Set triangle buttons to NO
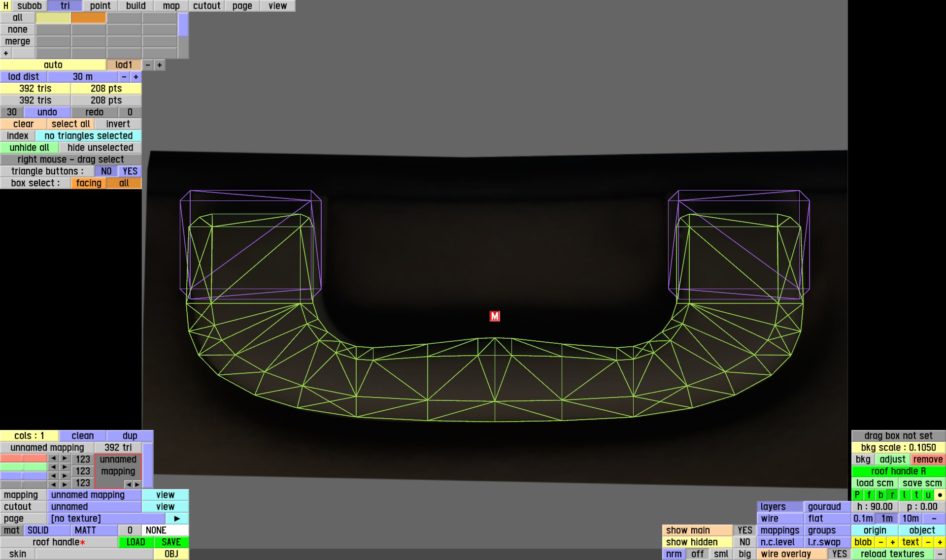946x560 pixels. coord(106,171)
